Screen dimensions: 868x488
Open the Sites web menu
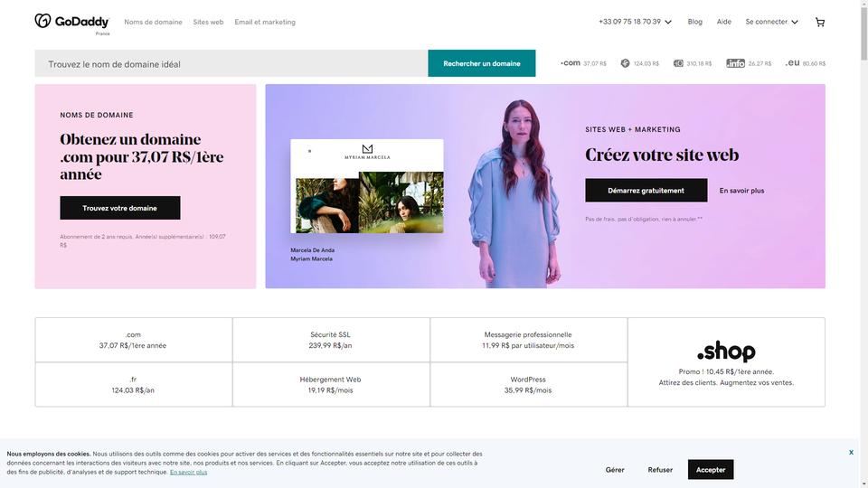coord(208,22)
